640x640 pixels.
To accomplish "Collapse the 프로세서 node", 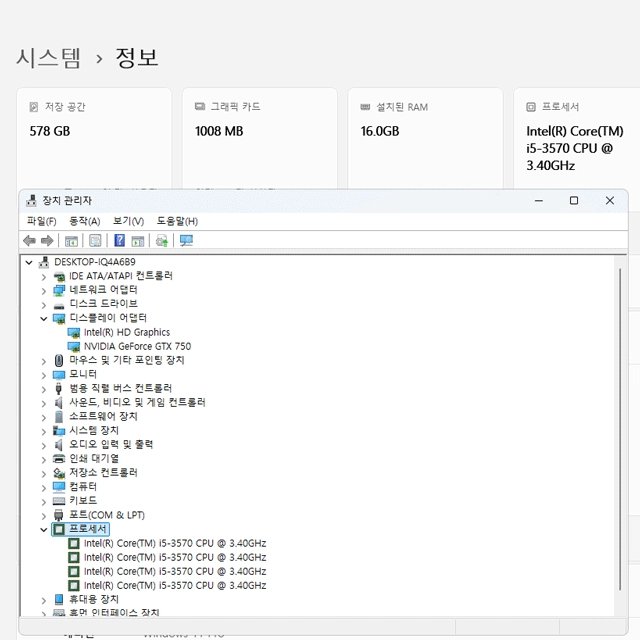I will tap(44, 530).
